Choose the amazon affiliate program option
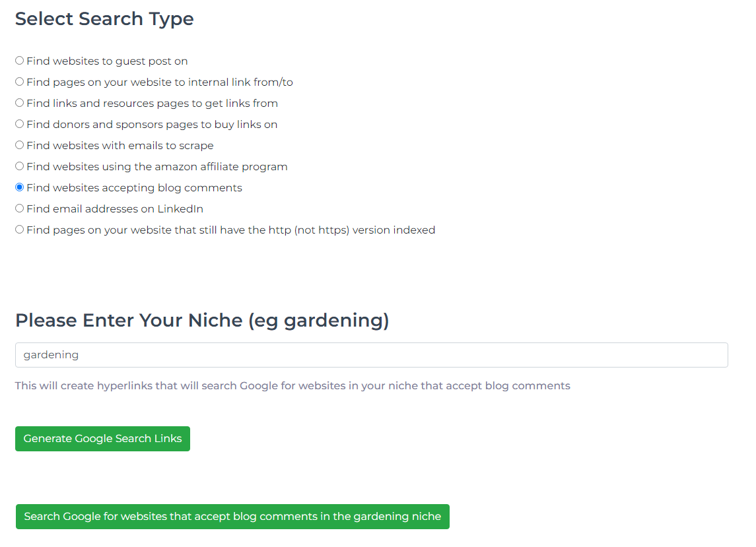756x547 pixels. click(x=19, y=166)
